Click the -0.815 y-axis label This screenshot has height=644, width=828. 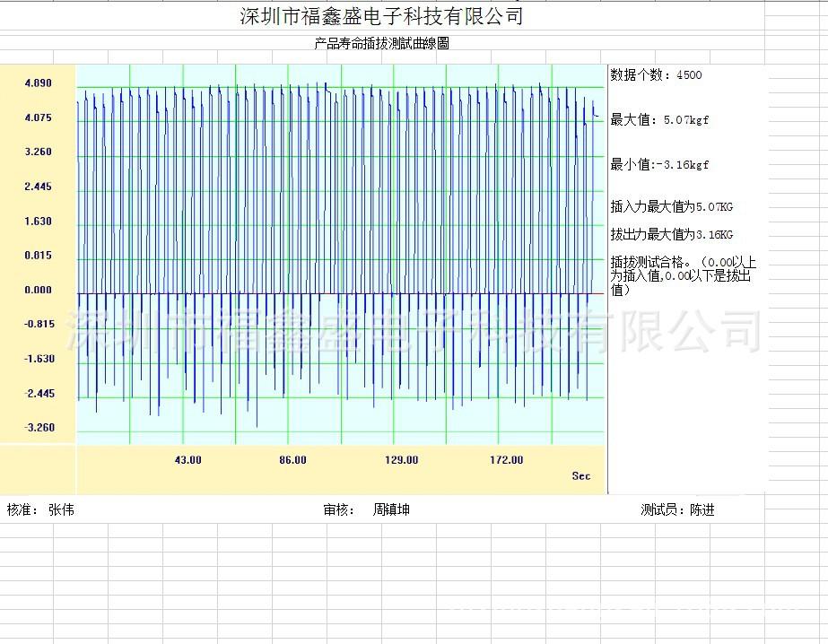pyautogui.click(x=39, y=324)
